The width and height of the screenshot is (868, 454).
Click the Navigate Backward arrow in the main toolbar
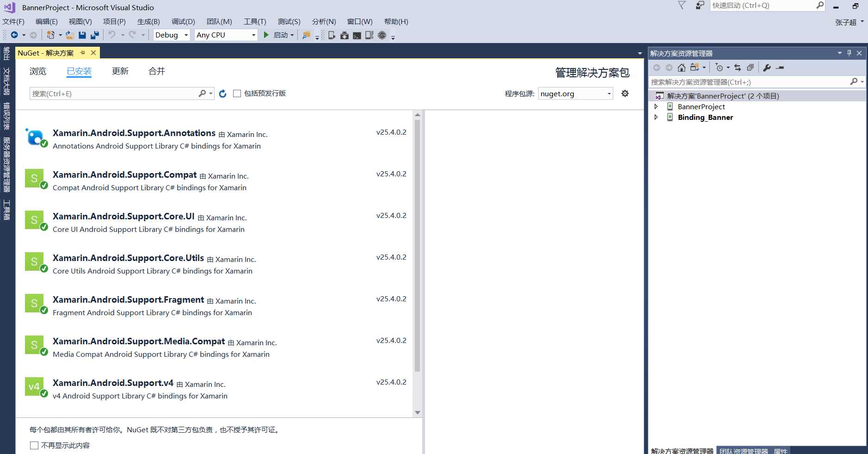coord(14,35)
